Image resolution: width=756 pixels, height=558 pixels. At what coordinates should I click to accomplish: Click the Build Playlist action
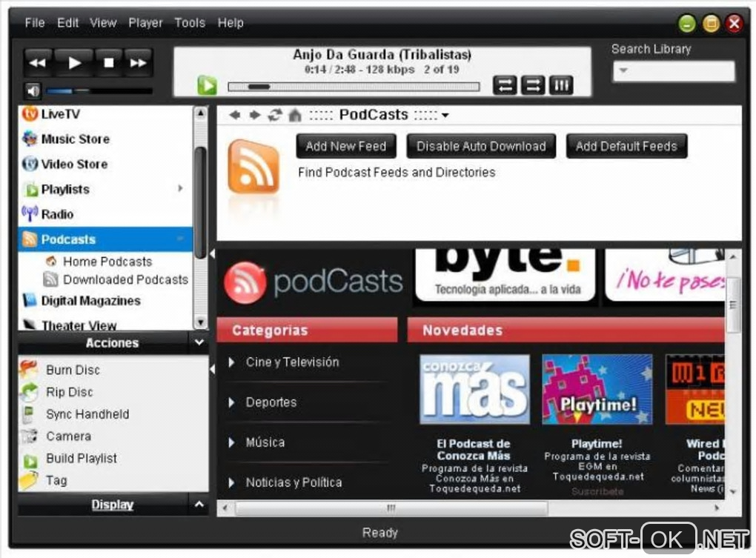pos(82,458)
